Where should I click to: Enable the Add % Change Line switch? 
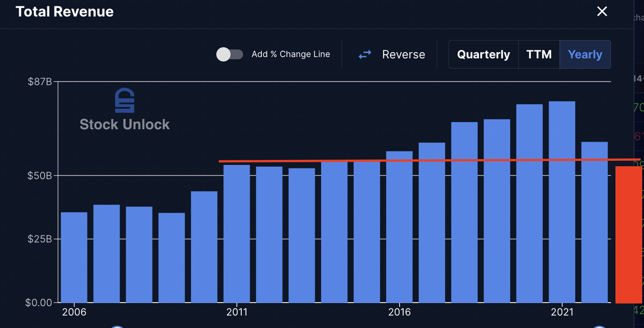pyautogui.click(x=229, y=54)
